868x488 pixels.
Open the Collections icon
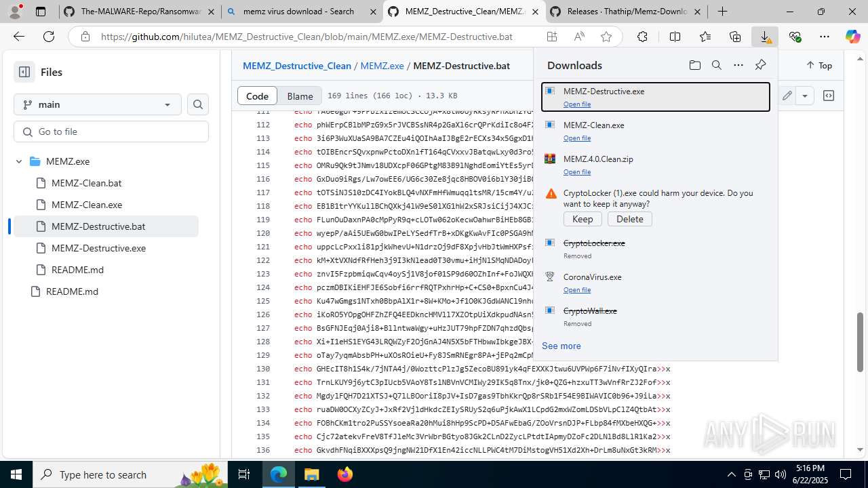[735, 37]
